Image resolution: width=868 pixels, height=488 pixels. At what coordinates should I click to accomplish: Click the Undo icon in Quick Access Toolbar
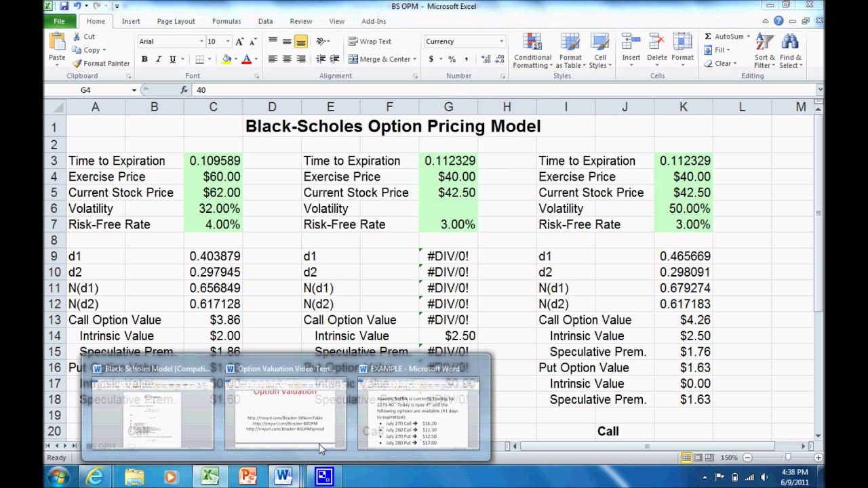(79, 6)
